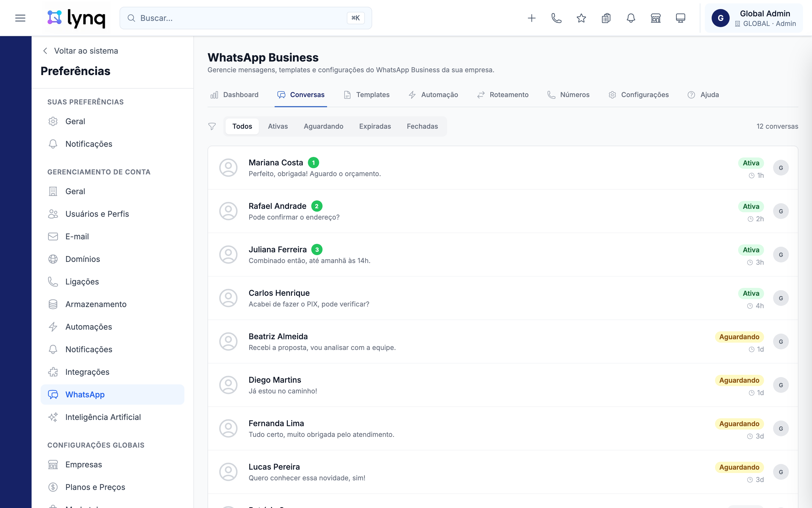Open the Juliana Ferreira conversation
The image size is (812, 508).
point(503,255)
